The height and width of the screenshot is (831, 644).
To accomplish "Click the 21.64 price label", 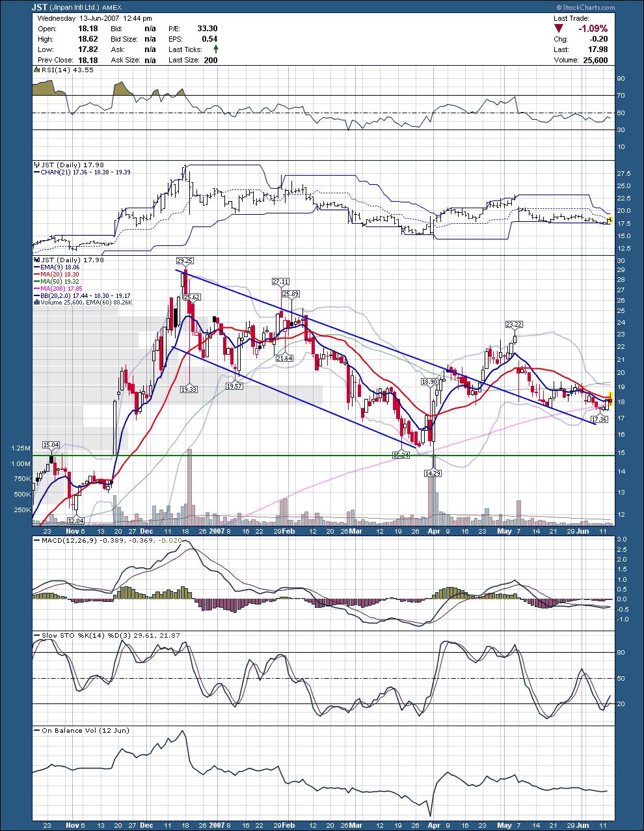I will tap(284, 358).
